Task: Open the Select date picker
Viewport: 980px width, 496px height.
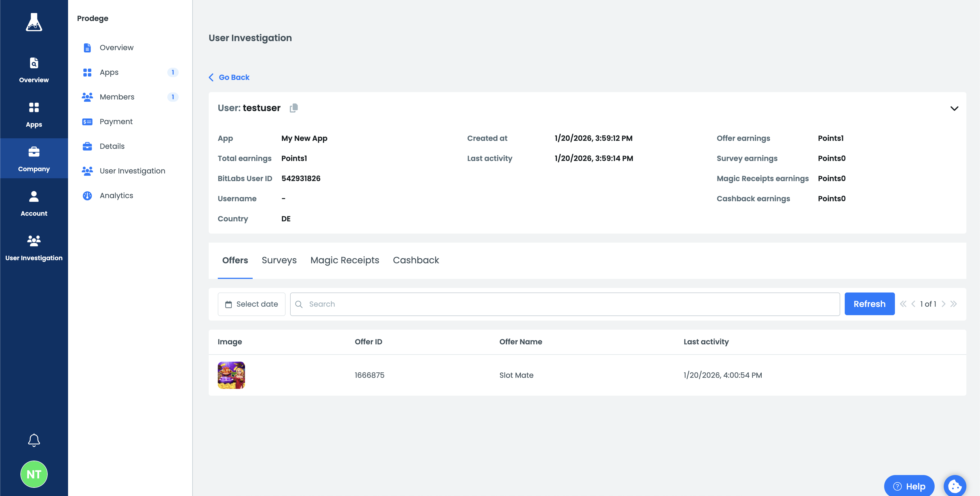Action: pos(252,304)
